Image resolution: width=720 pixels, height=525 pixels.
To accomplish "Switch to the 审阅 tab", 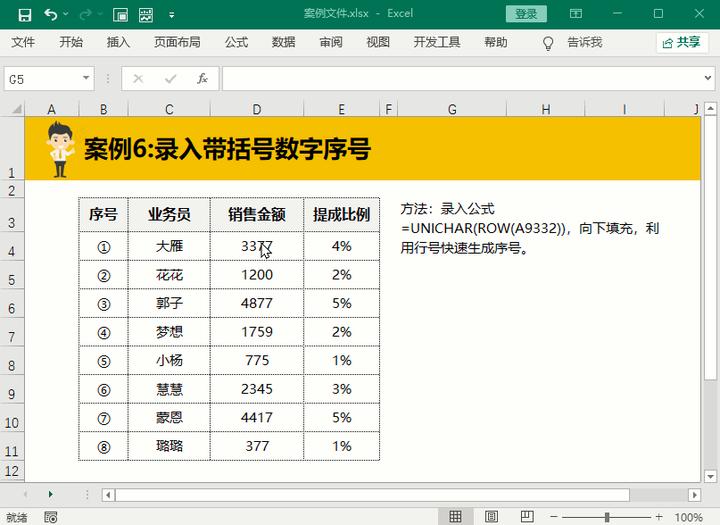I will tap(331, 42).
